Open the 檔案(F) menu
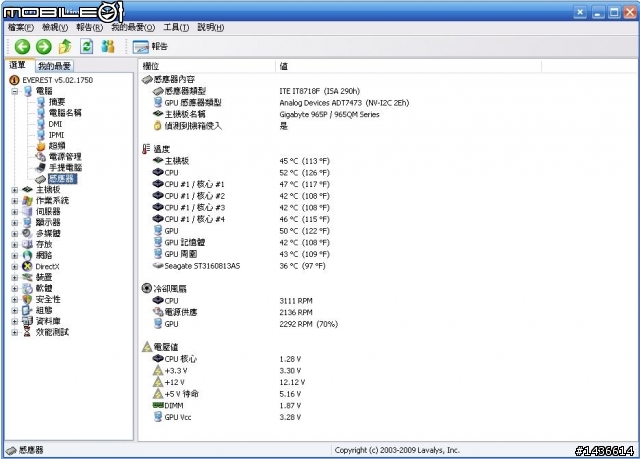The image size is (640, 459). [20, 27]
